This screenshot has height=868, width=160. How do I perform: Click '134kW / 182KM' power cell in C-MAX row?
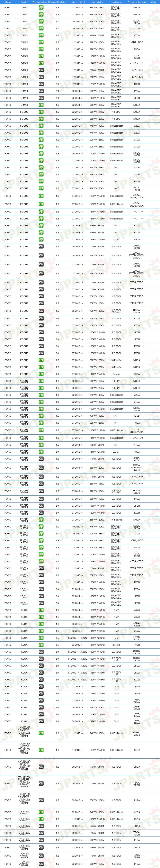97,63
